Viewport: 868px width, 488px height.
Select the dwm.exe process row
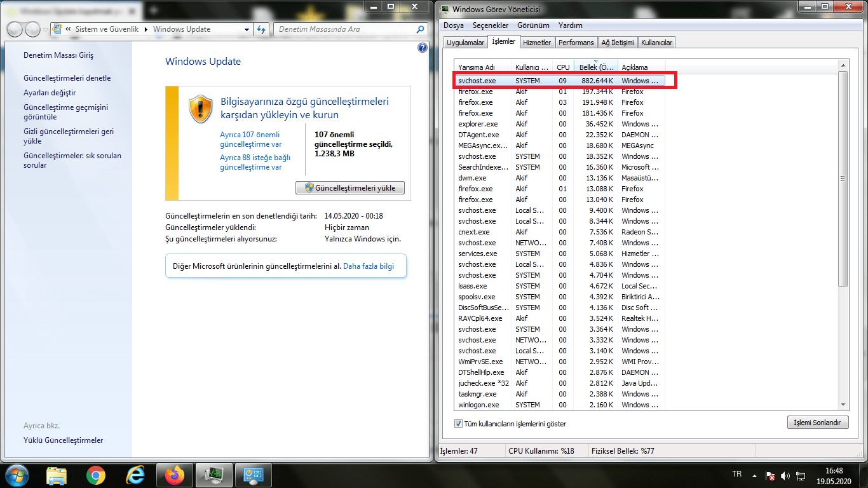560,178
